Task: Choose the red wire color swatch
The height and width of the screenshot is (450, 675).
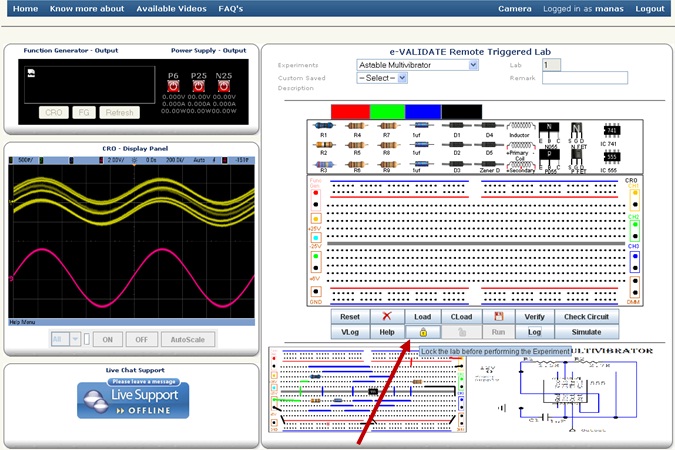Action: click(350, 110)
